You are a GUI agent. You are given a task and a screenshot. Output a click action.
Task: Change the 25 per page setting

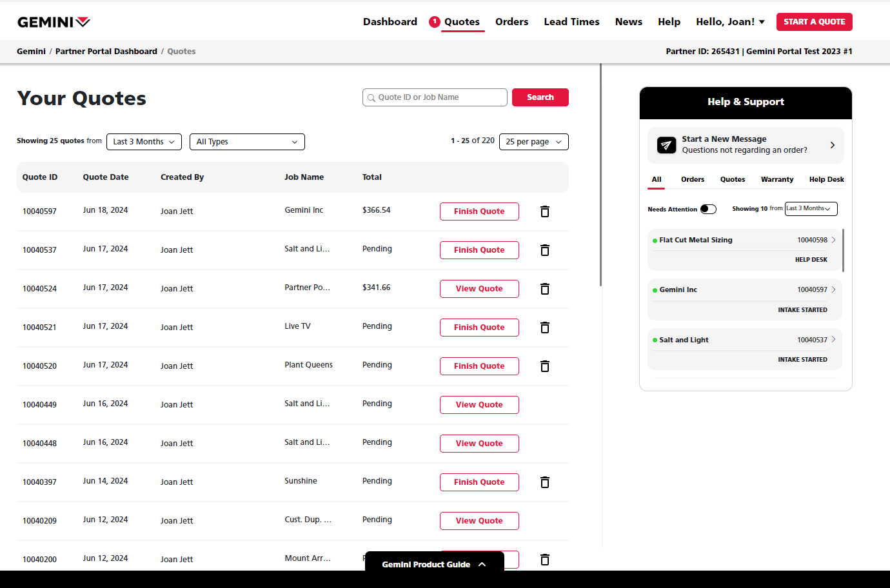pos(533,142)
